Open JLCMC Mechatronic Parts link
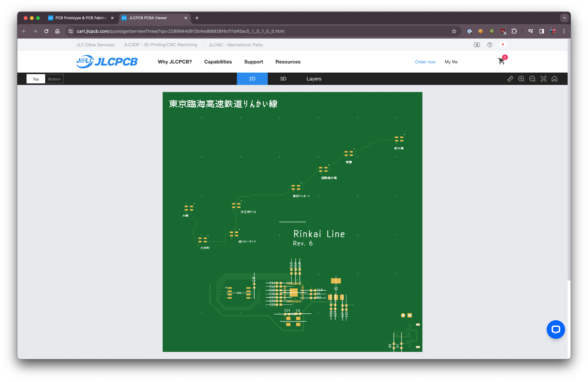The height and width of the screenshot is (382, 588). [x=236, y=45]
